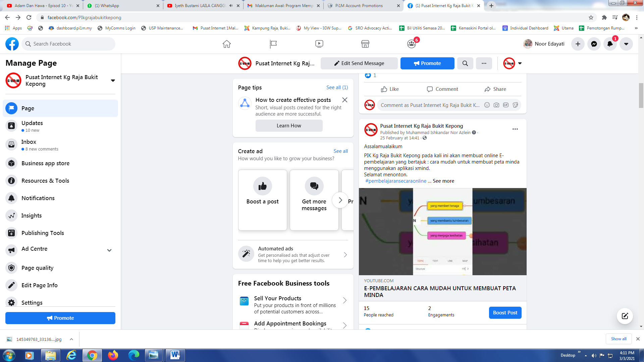Open the Pages flag icon

(x=273, y=44)
